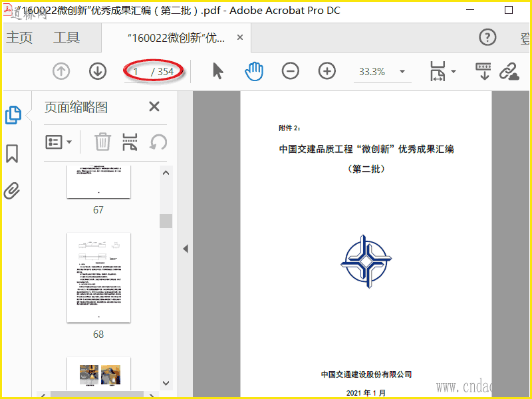The image size is (532, 399).
Task: Go to previous page with up arrow
Action: coord(61,72)
